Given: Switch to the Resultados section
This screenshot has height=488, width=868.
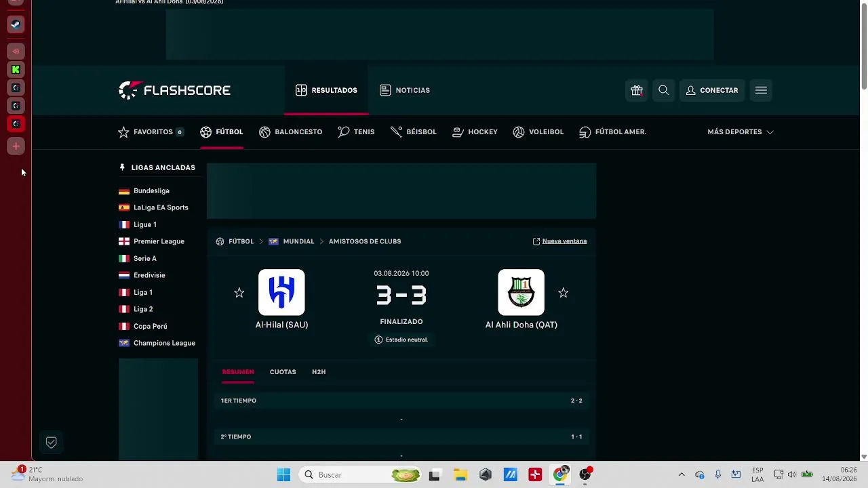Looking at the screenshot, I should tap(326, 90).
